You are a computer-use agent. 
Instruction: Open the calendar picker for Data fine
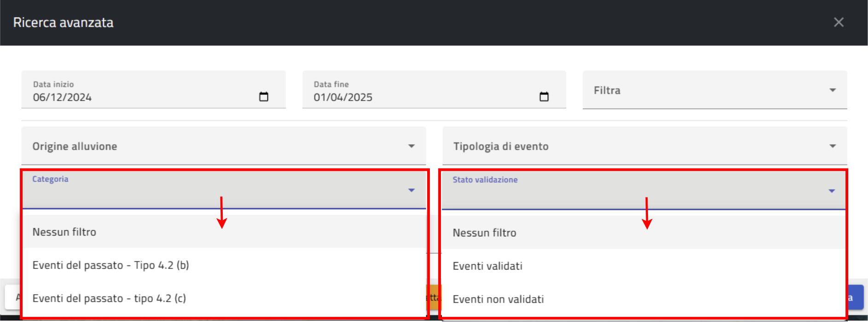544,97
